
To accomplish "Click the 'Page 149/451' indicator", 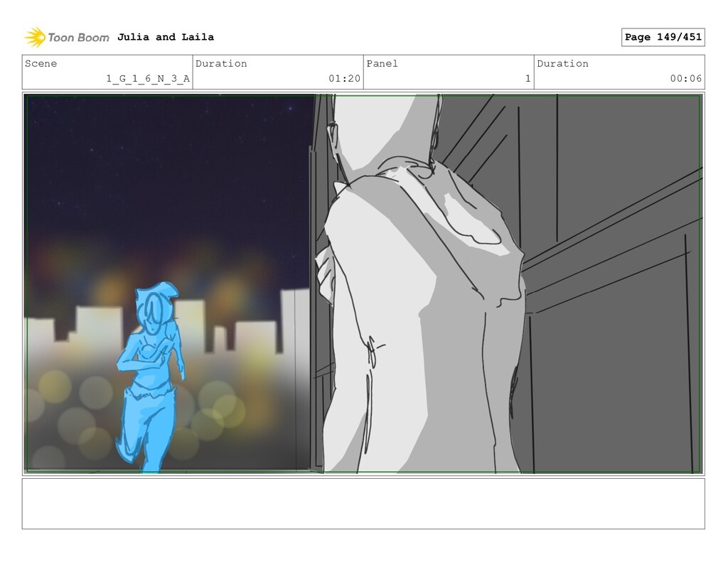I will (x=663, y=37).
